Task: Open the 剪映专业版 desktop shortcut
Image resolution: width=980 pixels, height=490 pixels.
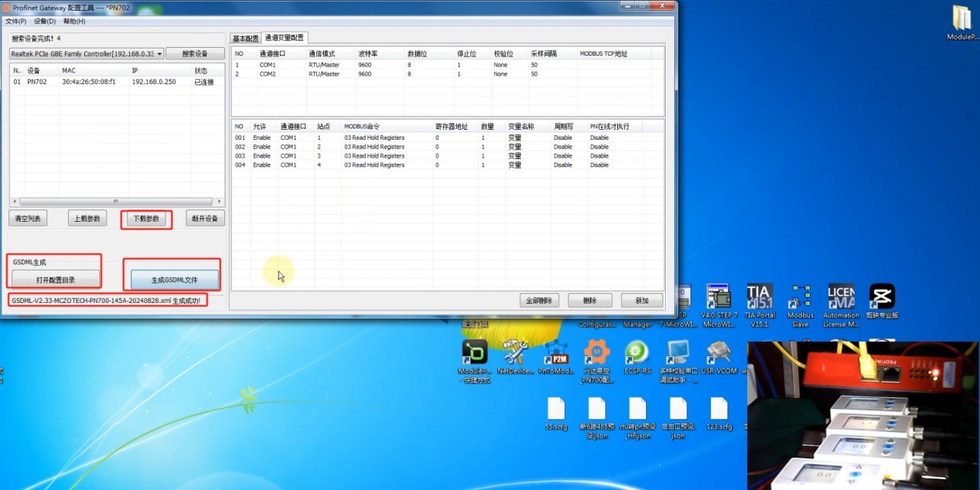Action: click(882, 301)
